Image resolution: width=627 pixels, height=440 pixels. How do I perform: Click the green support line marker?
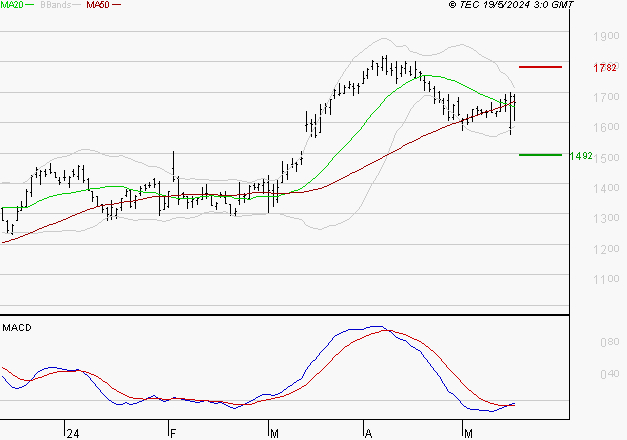(540, 155)
